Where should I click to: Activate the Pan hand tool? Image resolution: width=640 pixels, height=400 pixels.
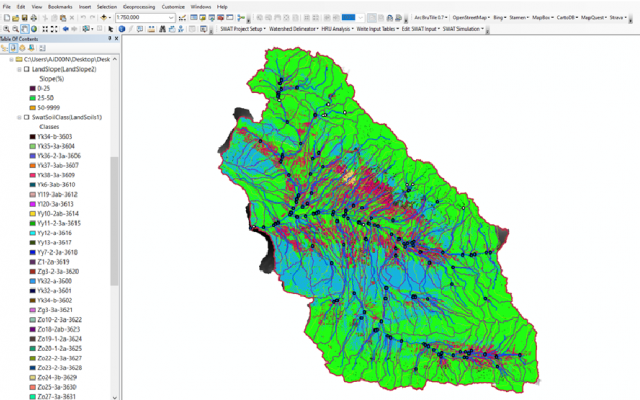(x=24, y=29)
